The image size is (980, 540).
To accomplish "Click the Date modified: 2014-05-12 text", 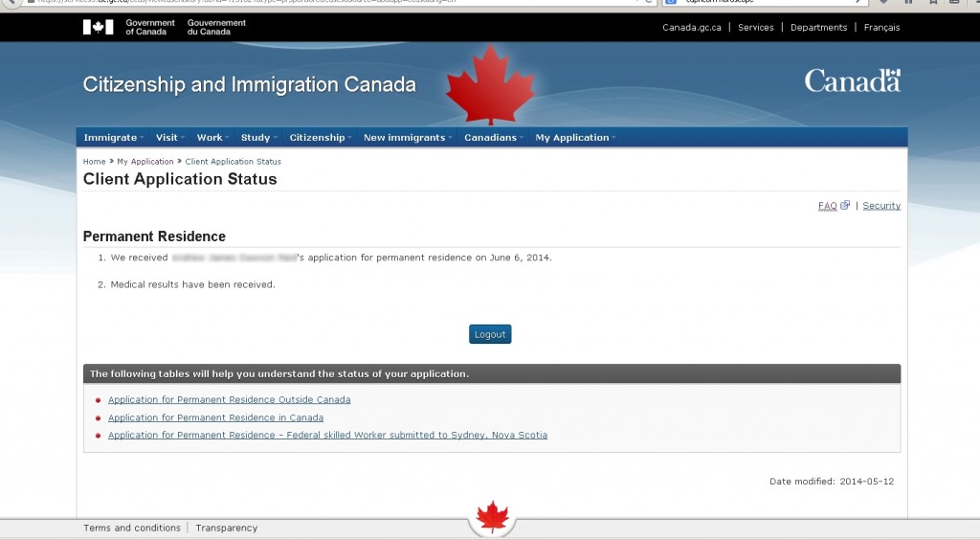I will 832,482.
